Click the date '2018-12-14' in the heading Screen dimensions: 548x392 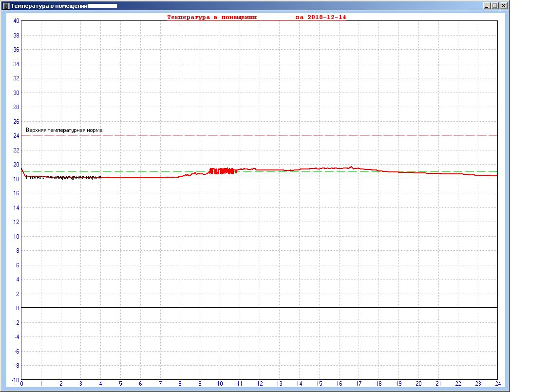tap(327, 17)
